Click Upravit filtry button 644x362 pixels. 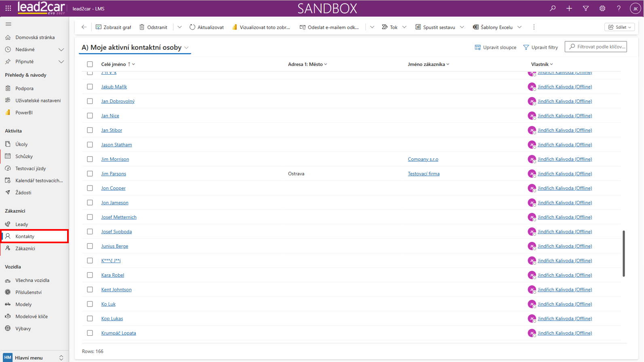541,47
